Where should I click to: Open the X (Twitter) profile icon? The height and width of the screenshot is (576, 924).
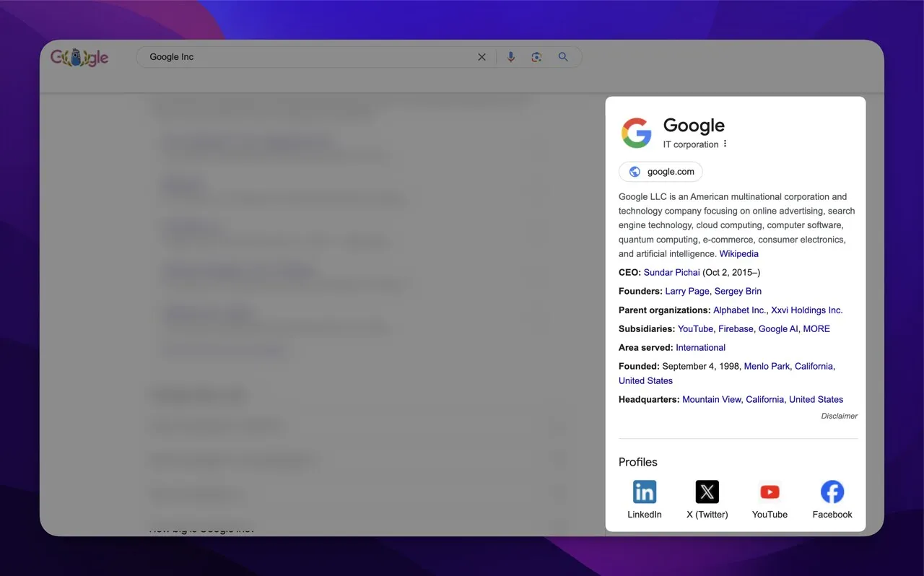[x=707, y=492]
